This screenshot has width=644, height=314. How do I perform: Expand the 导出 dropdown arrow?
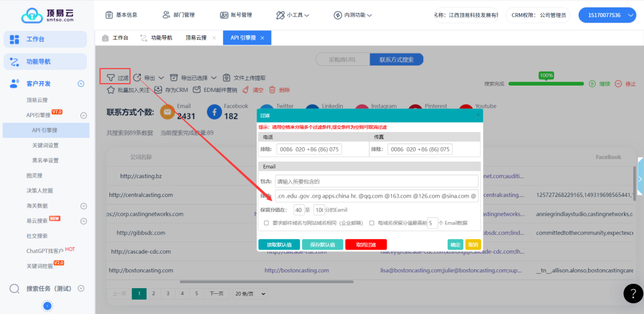(162, 78)
